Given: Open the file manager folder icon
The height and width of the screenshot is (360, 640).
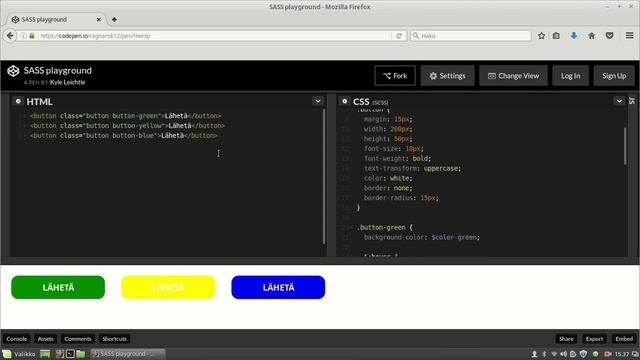Looking at the screenshot, I should click(x=81, y=354).
